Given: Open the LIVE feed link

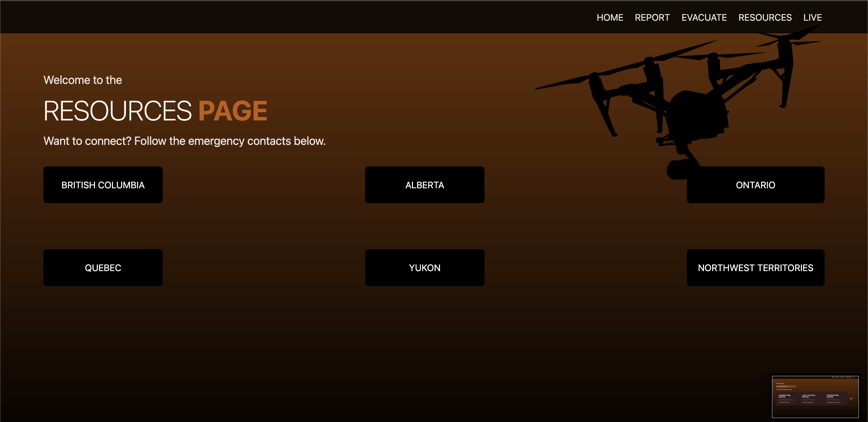Looking at the screenshot, I should point(812,18).
